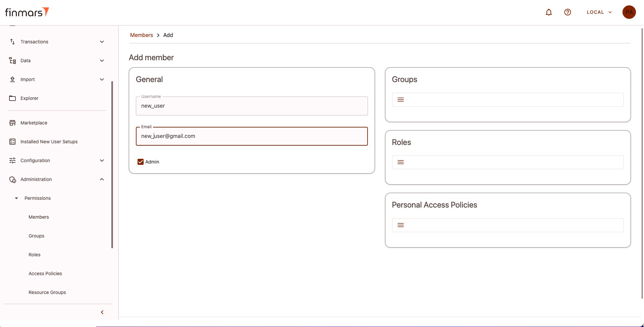Viewport: 644px width, 327px height.
Task: Click the sidebar vertical scrollbar
Action: pos(112,165)
